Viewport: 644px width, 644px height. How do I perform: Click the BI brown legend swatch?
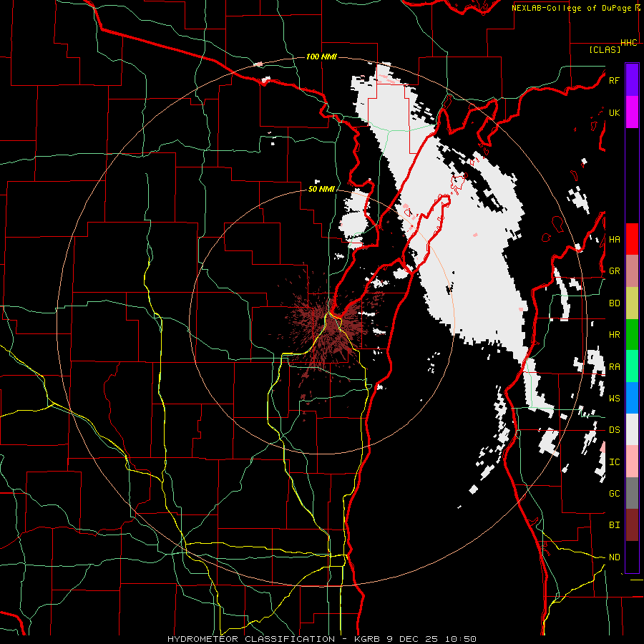tap(632, 525)
